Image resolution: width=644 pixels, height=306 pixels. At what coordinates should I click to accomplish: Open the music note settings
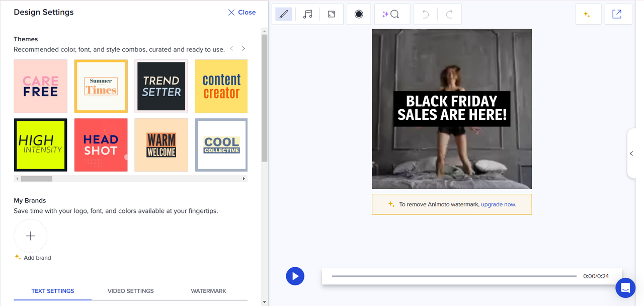pos(307,15)
